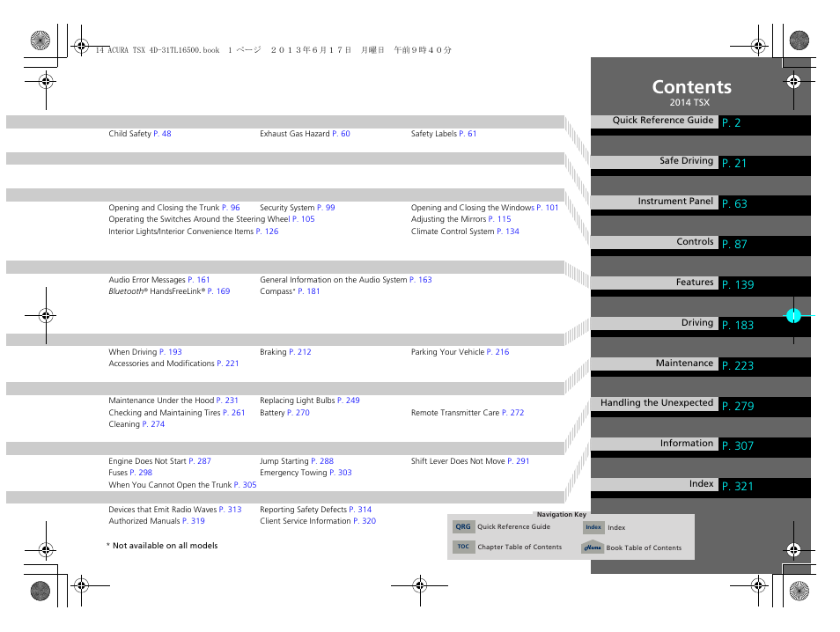Open Audio Error Messages P. 161
The width and height of the screenshot is (840, 632).
click(x=159, y=280)
